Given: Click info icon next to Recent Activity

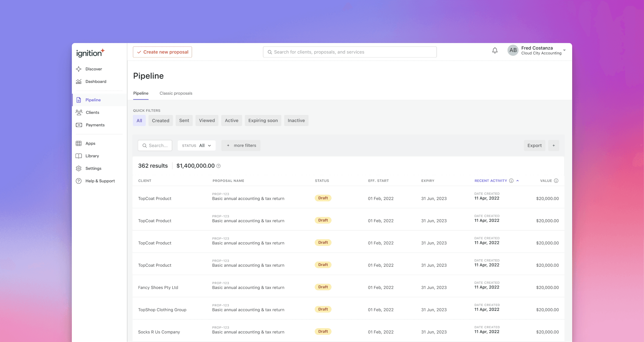Looking at the screenshot, I should pyautogui.click(x=511, y=181).
